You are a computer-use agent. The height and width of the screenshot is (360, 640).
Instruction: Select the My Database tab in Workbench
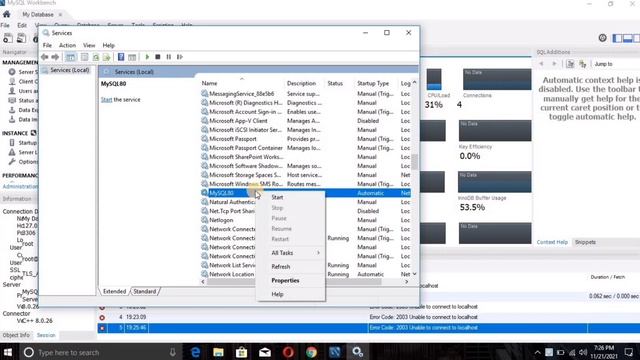coord(38,14)
